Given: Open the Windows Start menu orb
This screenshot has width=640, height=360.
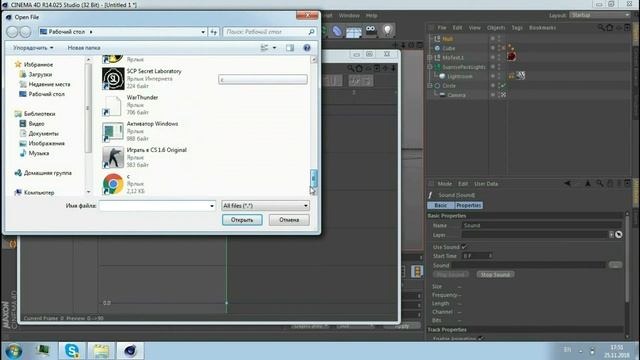Looking at the screenshot, I should point(14,351).
